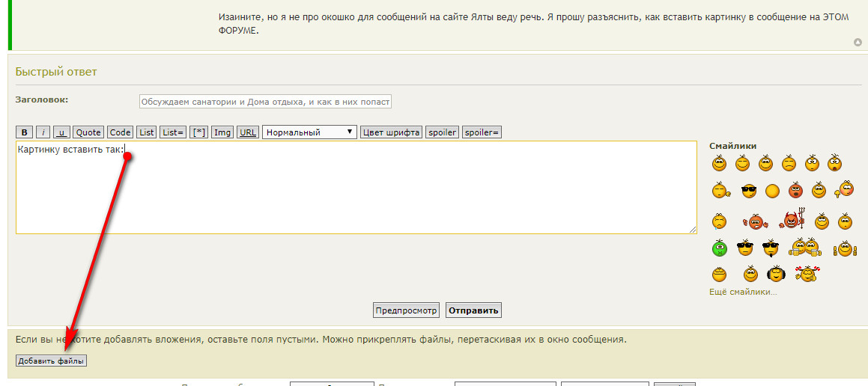Insert image tag with Img button

(222, 132)
